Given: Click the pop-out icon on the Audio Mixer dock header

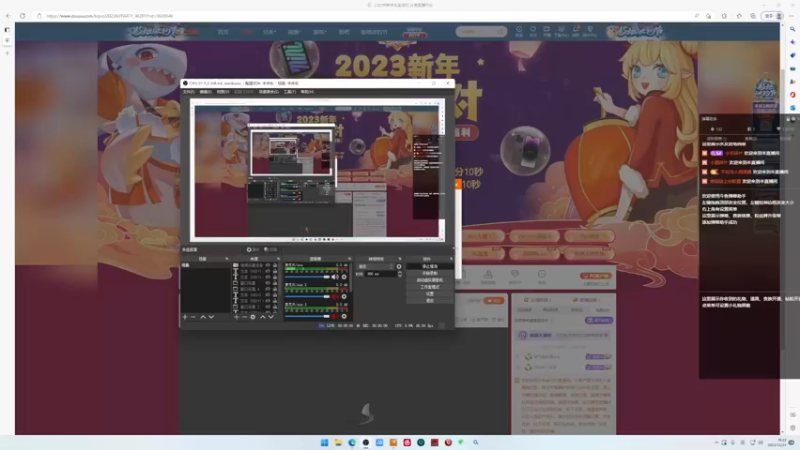Looking at the screenshot, I should click(x=349, y=259).
